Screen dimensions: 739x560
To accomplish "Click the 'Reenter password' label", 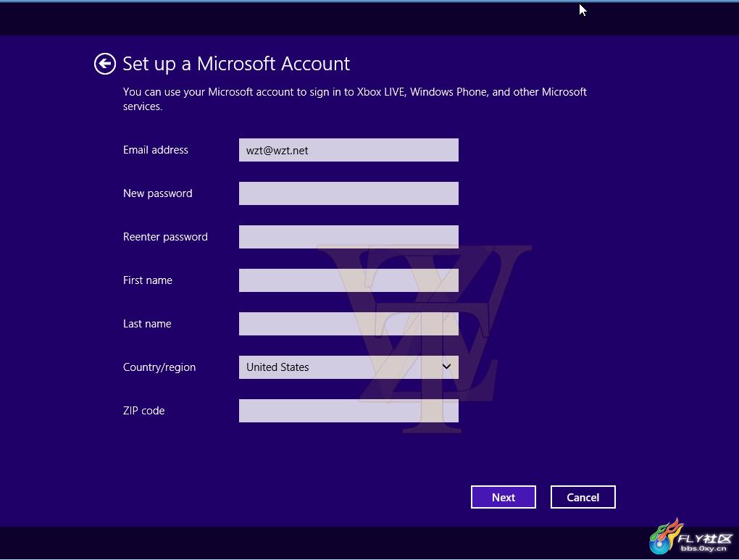I will pyautogui.click(x=165, y=237).
